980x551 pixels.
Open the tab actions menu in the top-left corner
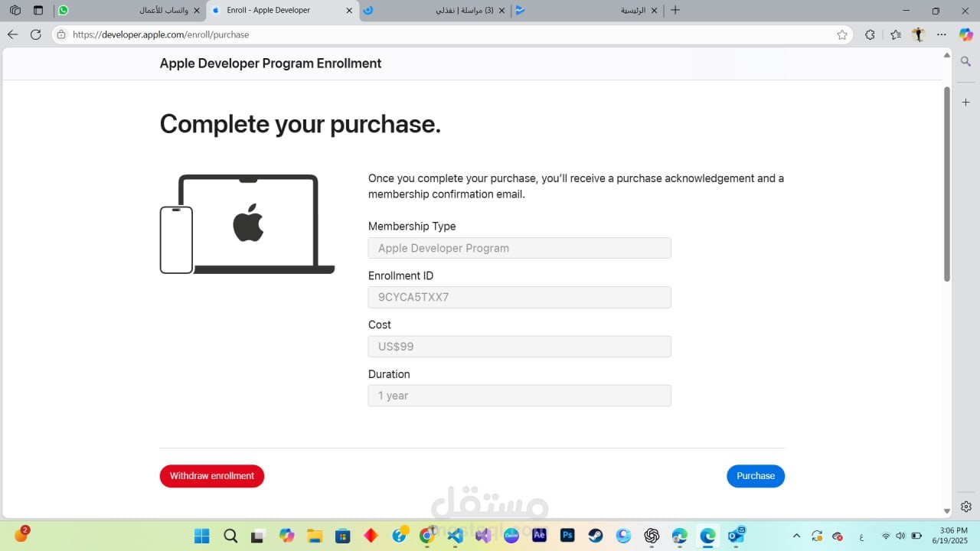coord(15,10)
